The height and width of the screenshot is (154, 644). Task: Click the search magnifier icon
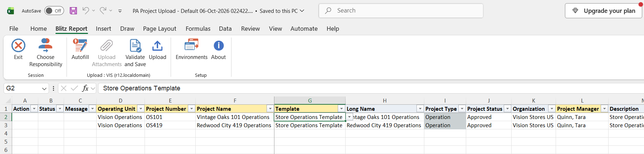coord(328,11)
